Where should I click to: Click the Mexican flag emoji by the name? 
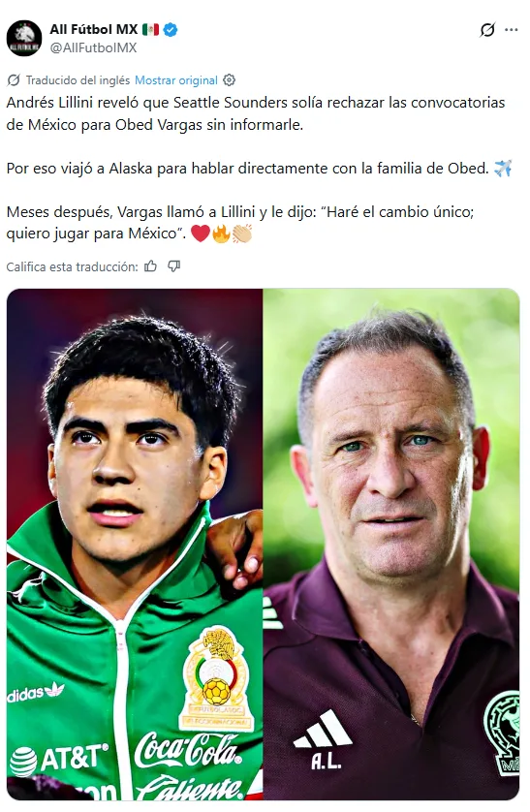150,29
